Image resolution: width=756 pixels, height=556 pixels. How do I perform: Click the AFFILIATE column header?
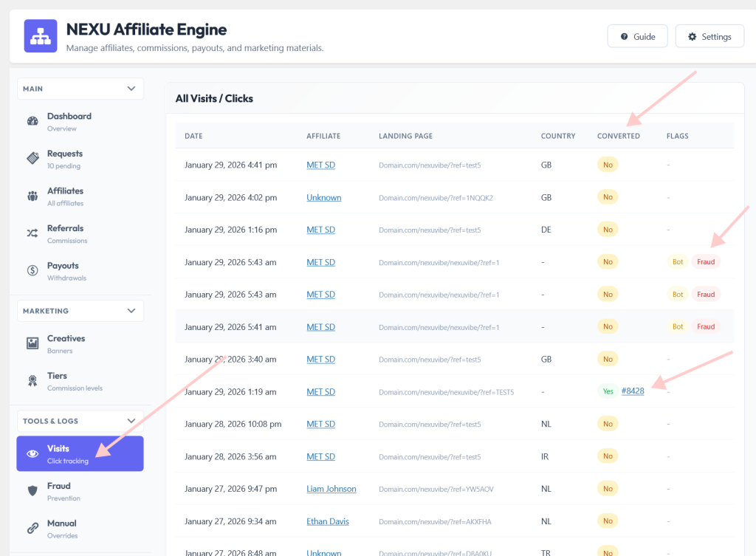323,136
